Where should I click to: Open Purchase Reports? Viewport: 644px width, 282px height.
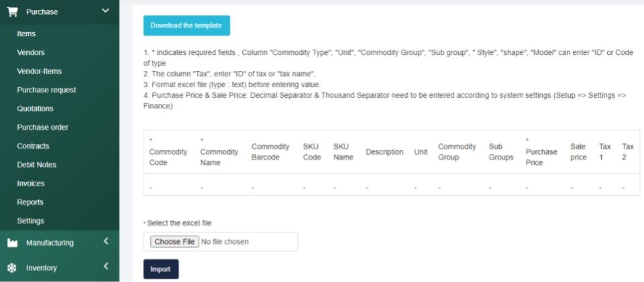[30, 202]
